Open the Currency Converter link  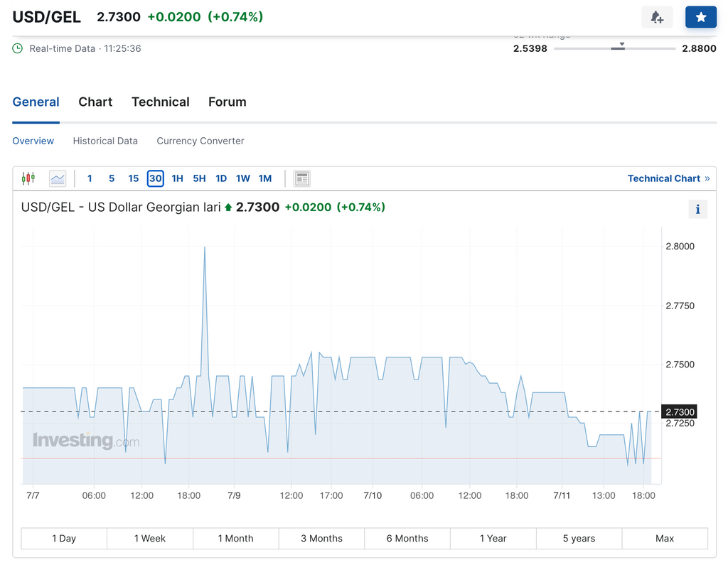coord(200,141)
